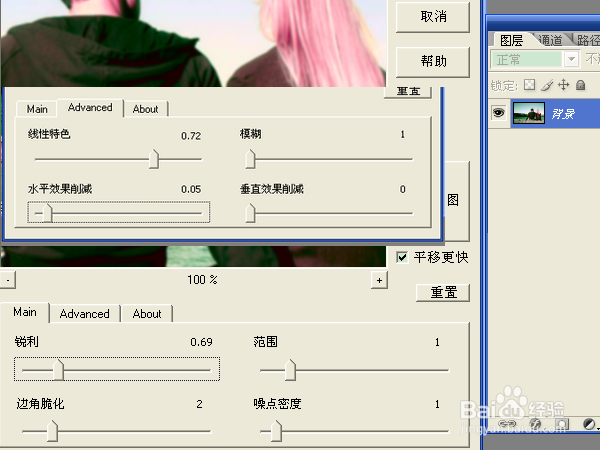Click the 锐利 sharpness slider handle
Image resolution: width=600 pixels, height=450 pixels.
(58, 370)
